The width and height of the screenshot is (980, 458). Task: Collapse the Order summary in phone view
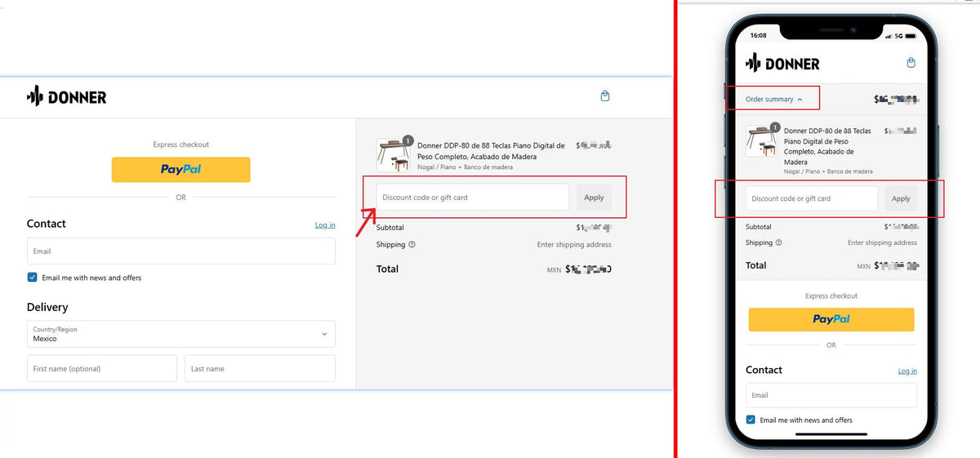pos(773,99)
